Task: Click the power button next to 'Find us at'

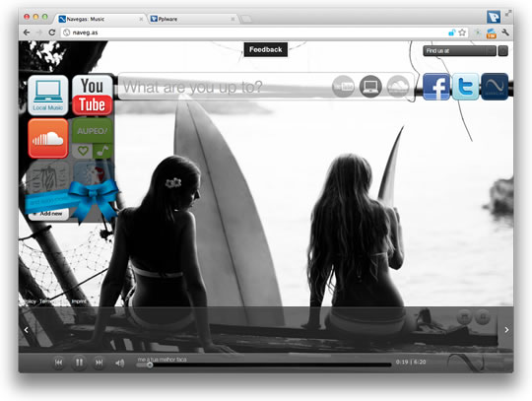Action: tap(502, 51)
